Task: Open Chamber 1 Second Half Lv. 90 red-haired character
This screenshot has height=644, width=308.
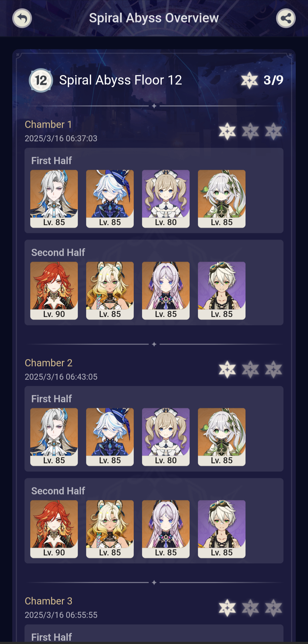Action: tap(54, 291)
